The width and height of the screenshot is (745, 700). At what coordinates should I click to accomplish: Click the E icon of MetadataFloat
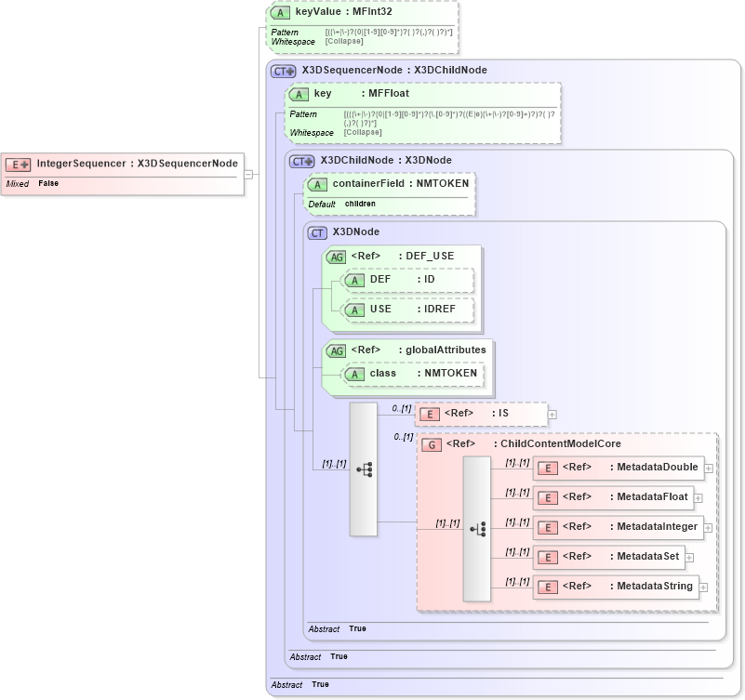pyautogui.click(x=548, y=498)
